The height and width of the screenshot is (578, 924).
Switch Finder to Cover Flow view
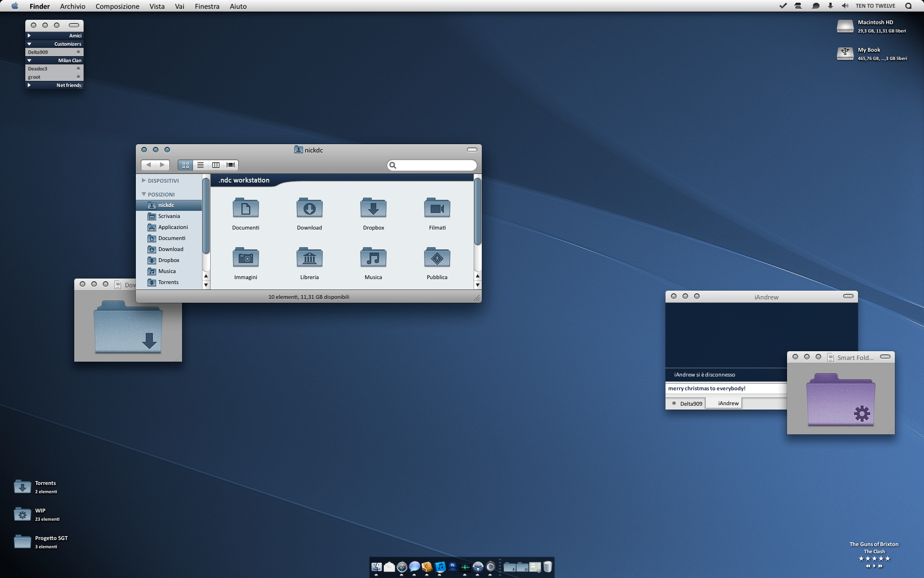[231, 165]
